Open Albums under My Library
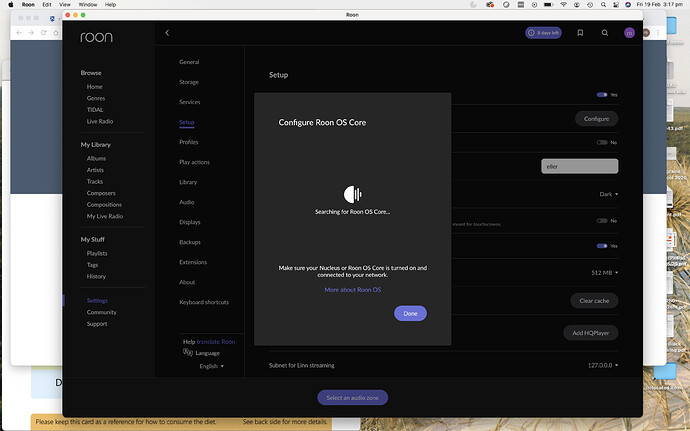Image resolution: width=690 pixels, height=431 pixels. 96,158
